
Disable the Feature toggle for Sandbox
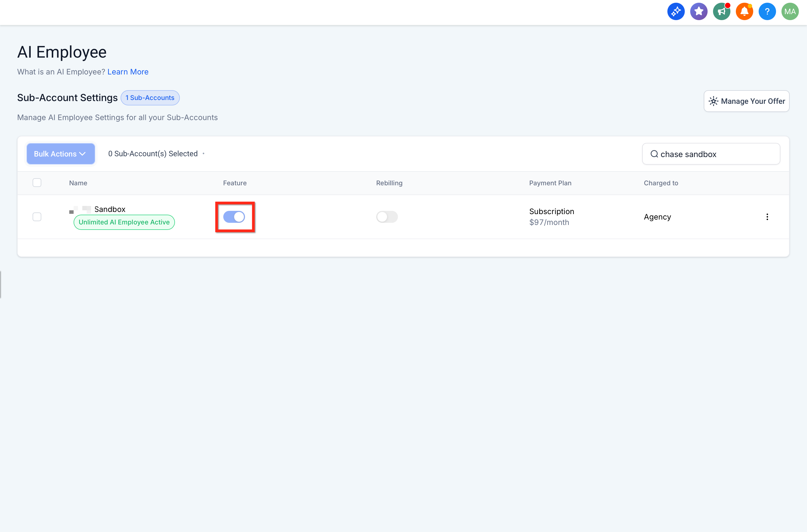click(x=234, y=217)
